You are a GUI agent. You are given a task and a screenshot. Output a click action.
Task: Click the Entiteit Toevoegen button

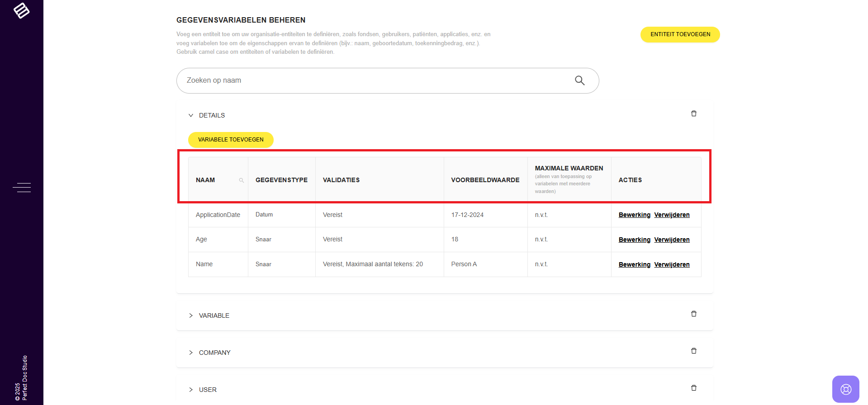point(680,34)
